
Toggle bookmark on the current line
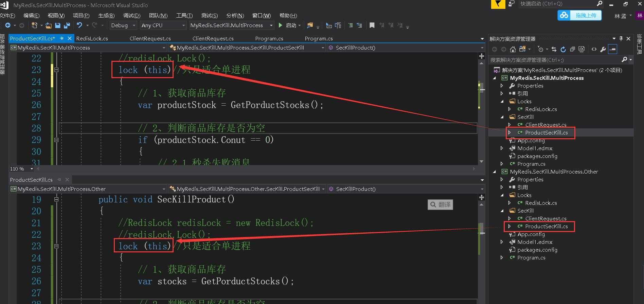(372, 25)
